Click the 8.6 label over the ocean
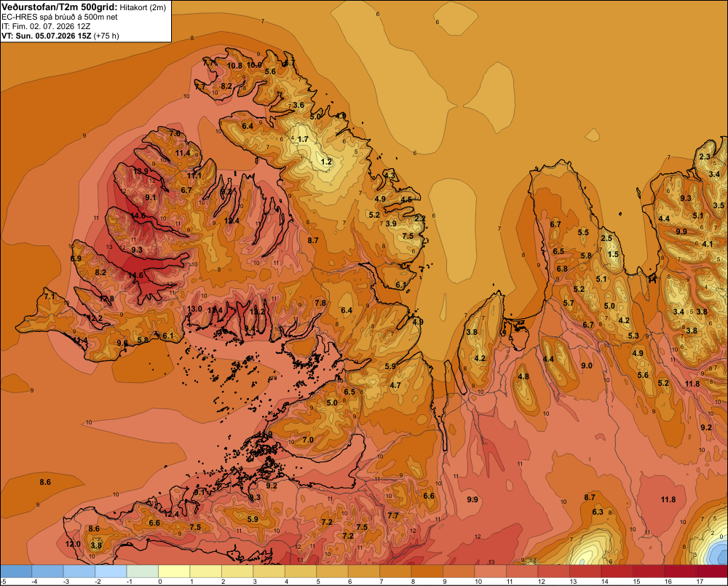This screenshot has height=586, width=728. (45, 482)
